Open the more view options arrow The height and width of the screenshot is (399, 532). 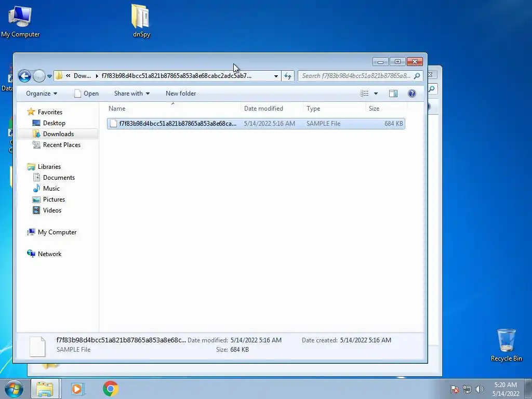(376, 94)
